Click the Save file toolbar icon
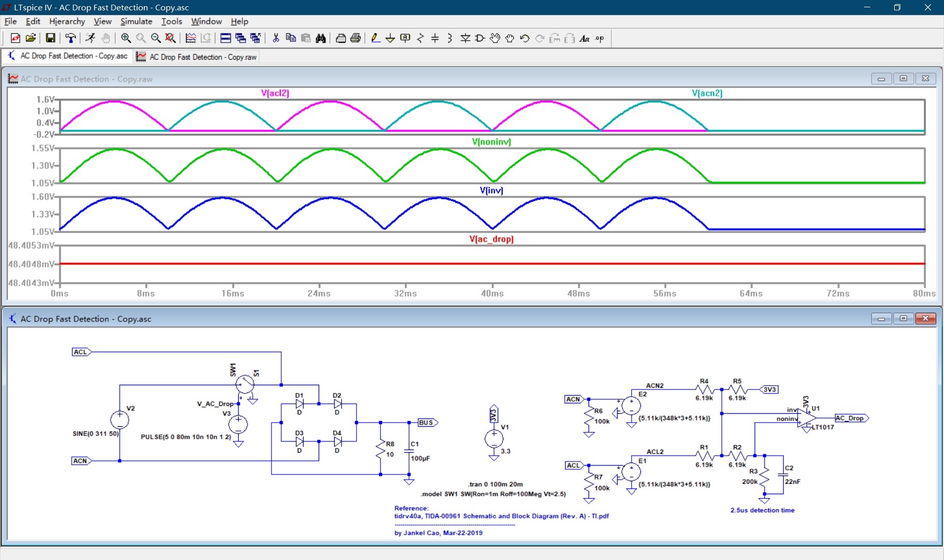This screenshot has width=944, height=560. click(50, 38)
